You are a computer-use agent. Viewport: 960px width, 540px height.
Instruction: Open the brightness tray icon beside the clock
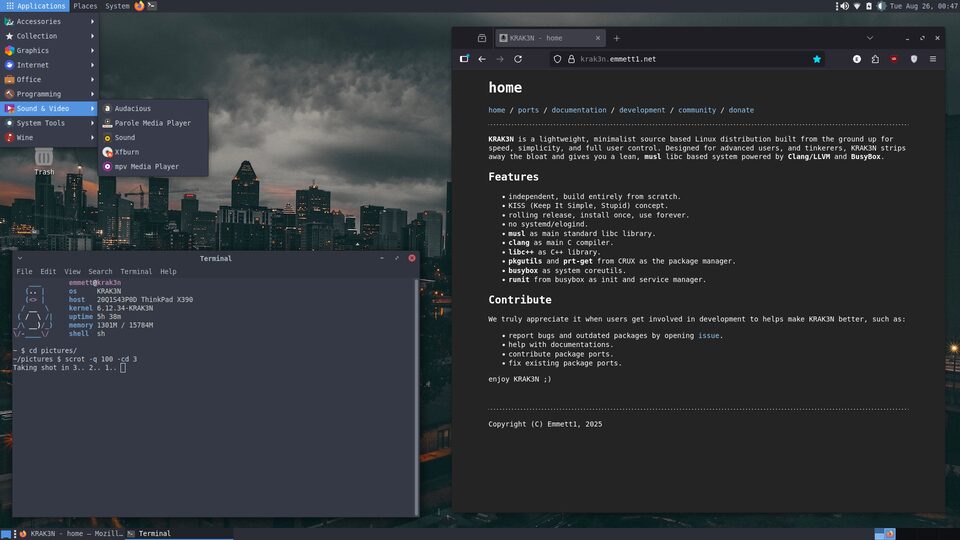(x=881, y=6)
